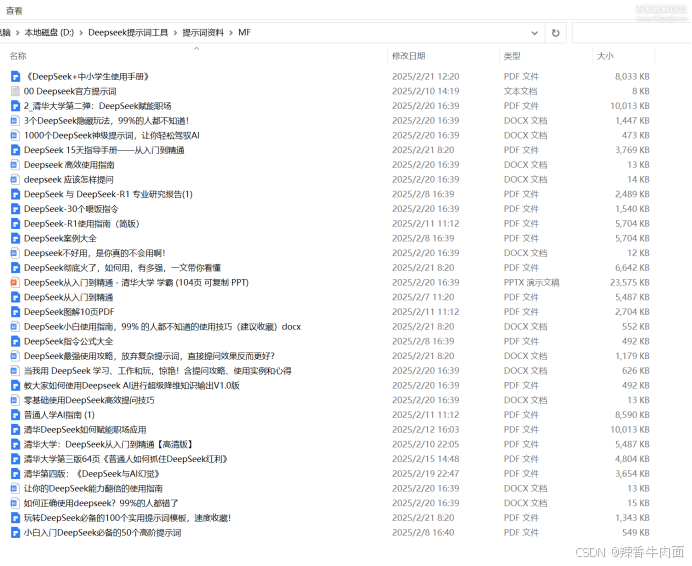Select file 如何正确使用deepseek？99%的人都错了

click(x=101, y=503)
